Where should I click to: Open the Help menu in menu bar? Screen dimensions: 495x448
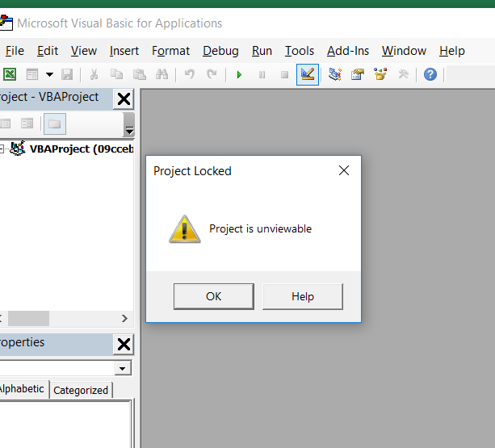pos(451,51)
